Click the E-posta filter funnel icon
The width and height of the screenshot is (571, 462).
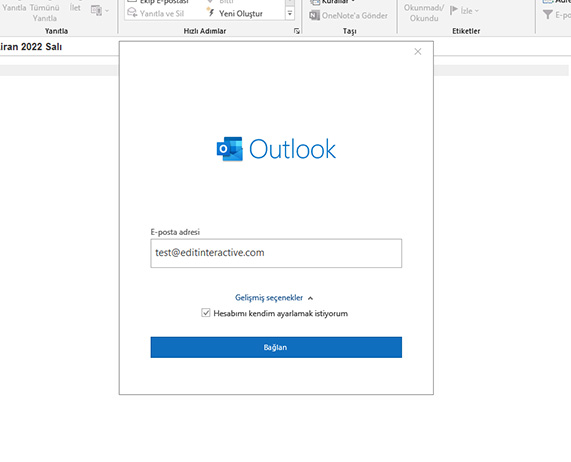coord(548,15)
